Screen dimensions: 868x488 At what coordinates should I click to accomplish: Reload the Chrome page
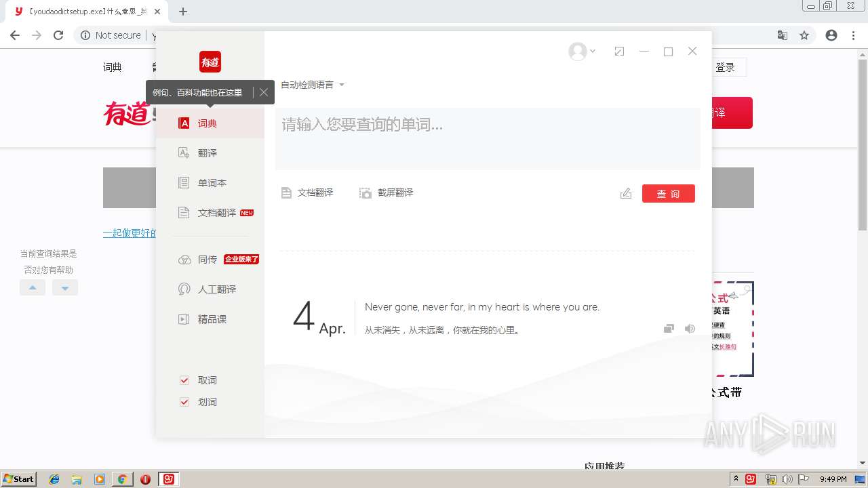coord(58,35)
